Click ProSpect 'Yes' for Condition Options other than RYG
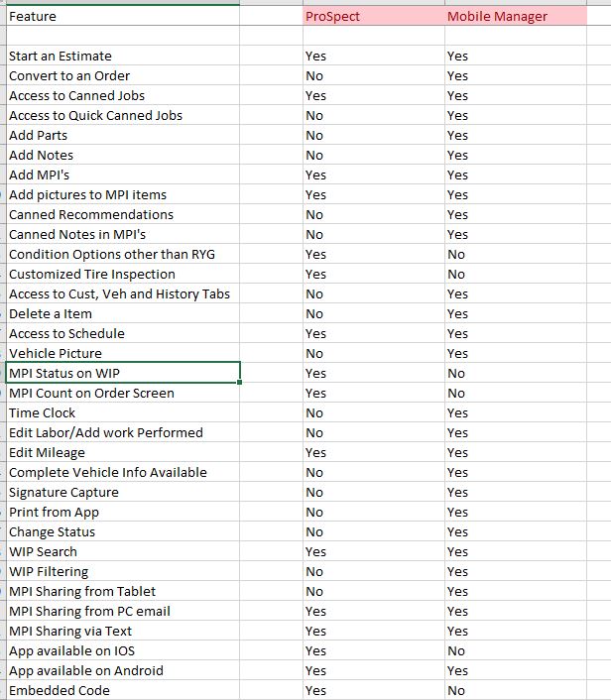The image size is (611, 700). pyautogui.click(x=374, y=254)
